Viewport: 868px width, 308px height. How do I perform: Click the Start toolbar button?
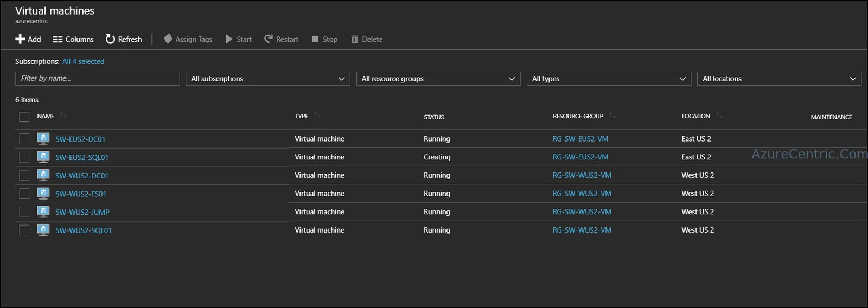click(x=239, y=39)
